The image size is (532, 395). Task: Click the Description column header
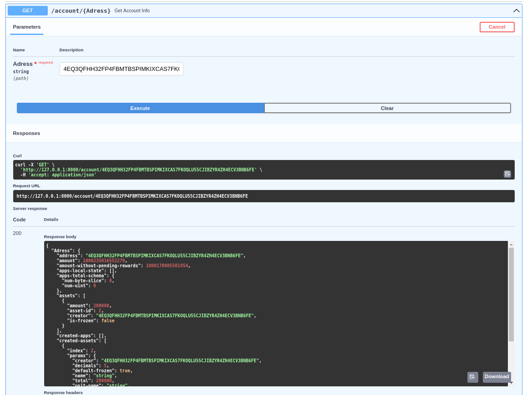(71, 50)
